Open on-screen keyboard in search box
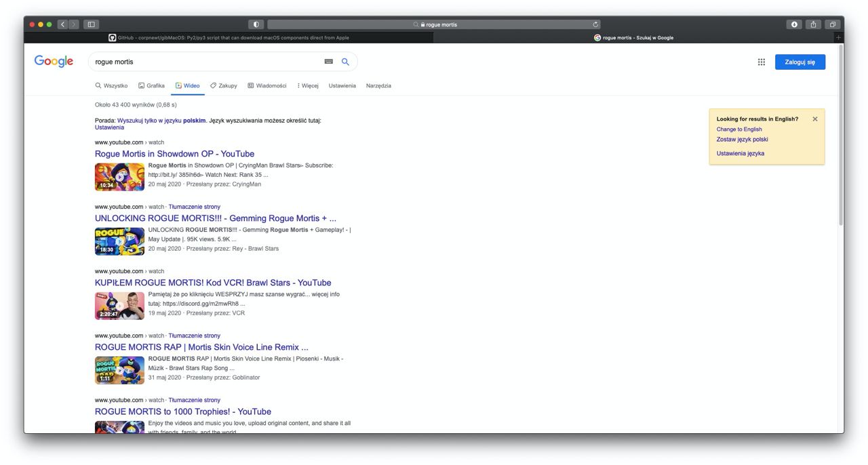Screen dimensions: 868x465 329,62
